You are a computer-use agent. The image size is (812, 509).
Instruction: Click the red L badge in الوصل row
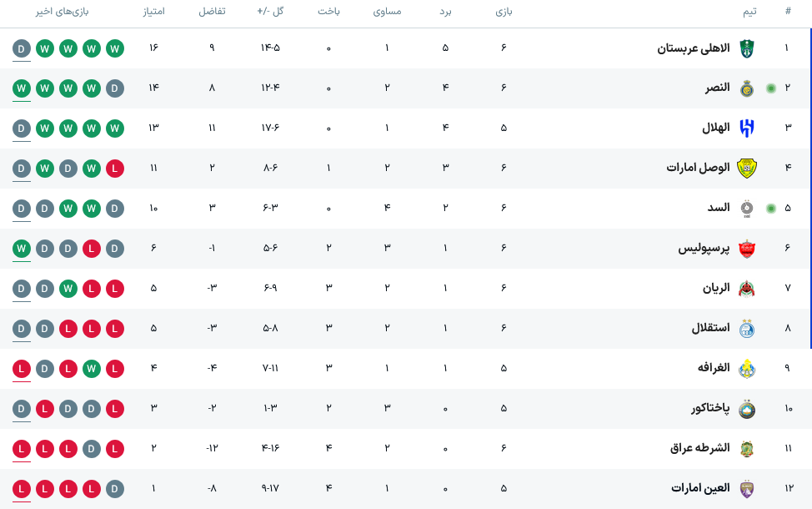pyautogui.click(x=115, y=169)
